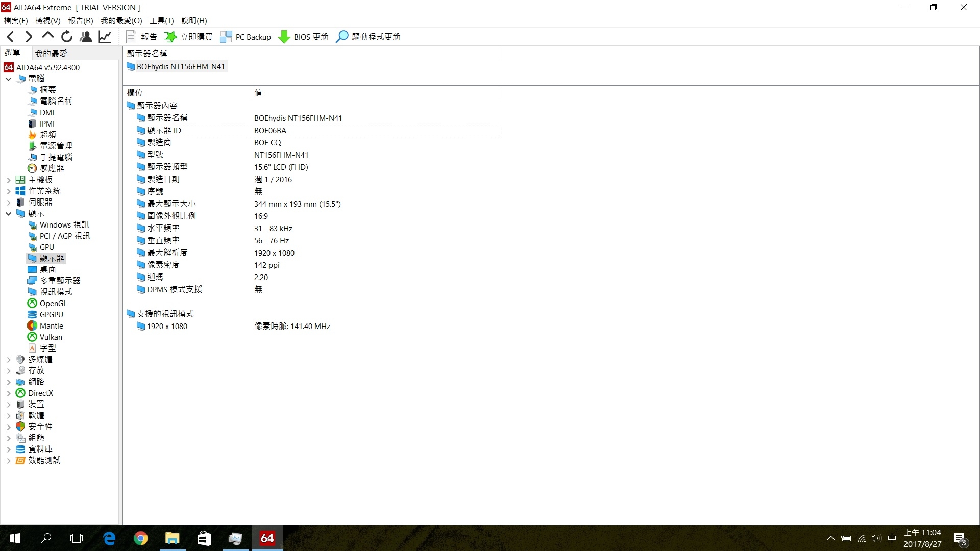This screenshot has width=980, height=551.
Task: Expand the 安全性 tree node
Action: 9,427
